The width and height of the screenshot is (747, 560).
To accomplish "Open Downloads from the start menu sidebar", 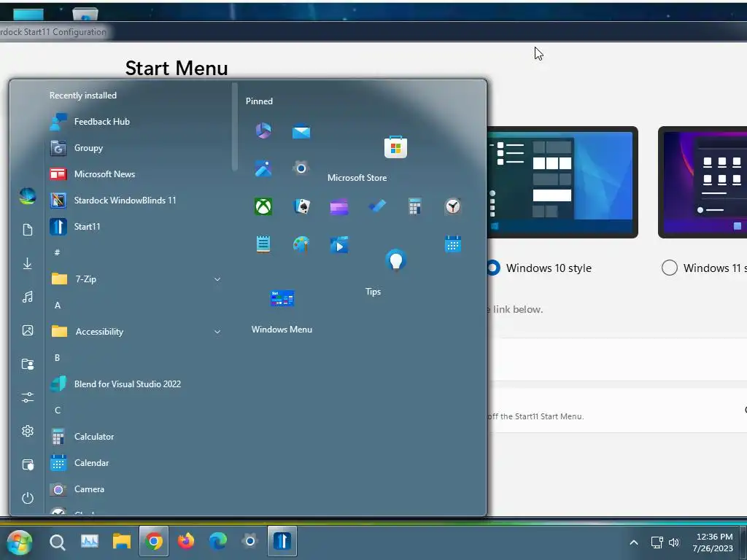I will coord(28,263).
